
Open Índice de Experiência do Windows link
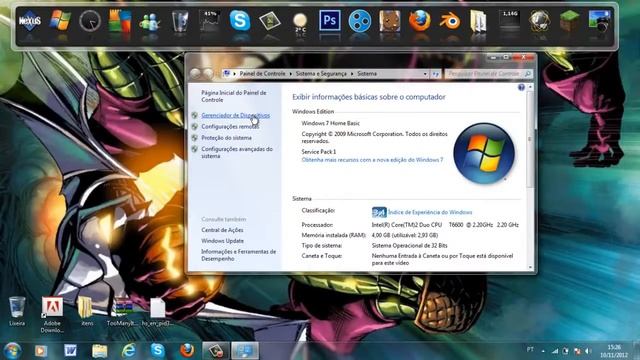click(430, 212)
